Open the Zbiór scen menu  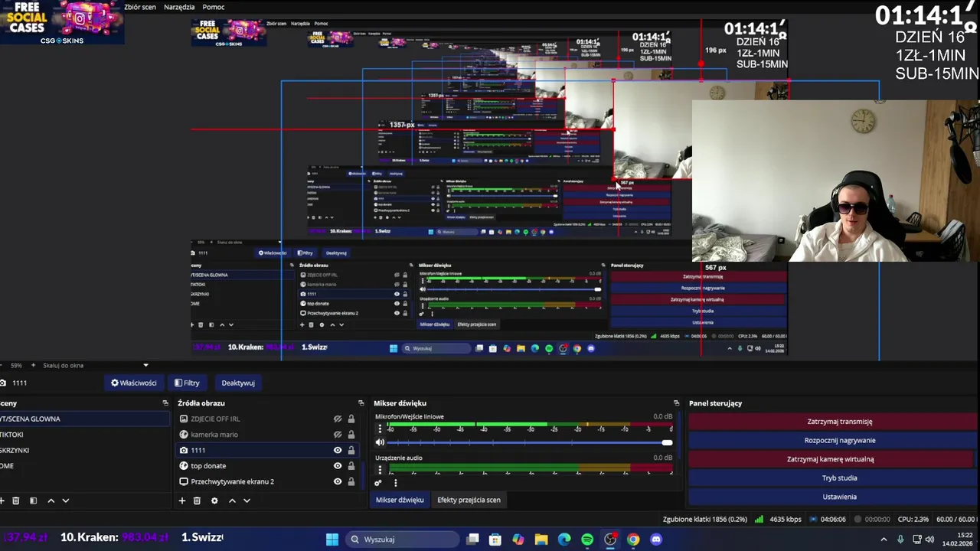[x=140, y=7]
